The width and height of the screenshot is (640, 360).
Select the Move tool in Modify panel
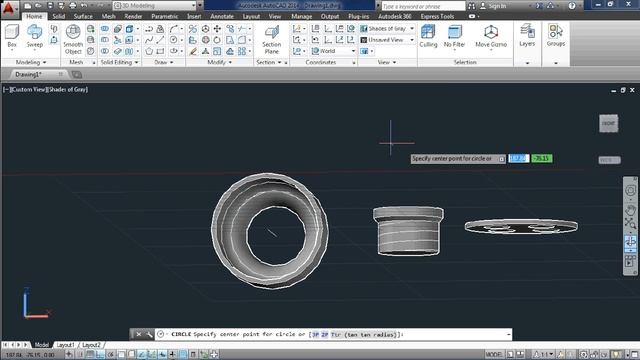point(217,29)
